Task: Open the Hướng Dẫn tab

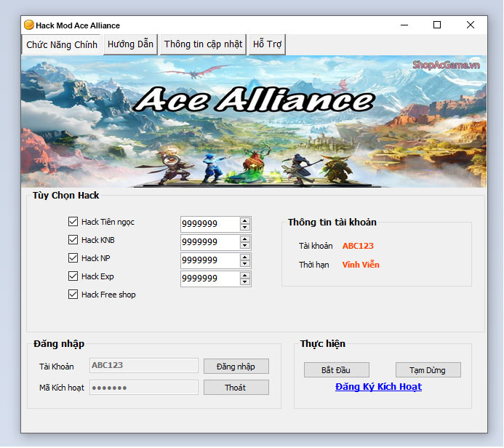Action: [130, 44]
